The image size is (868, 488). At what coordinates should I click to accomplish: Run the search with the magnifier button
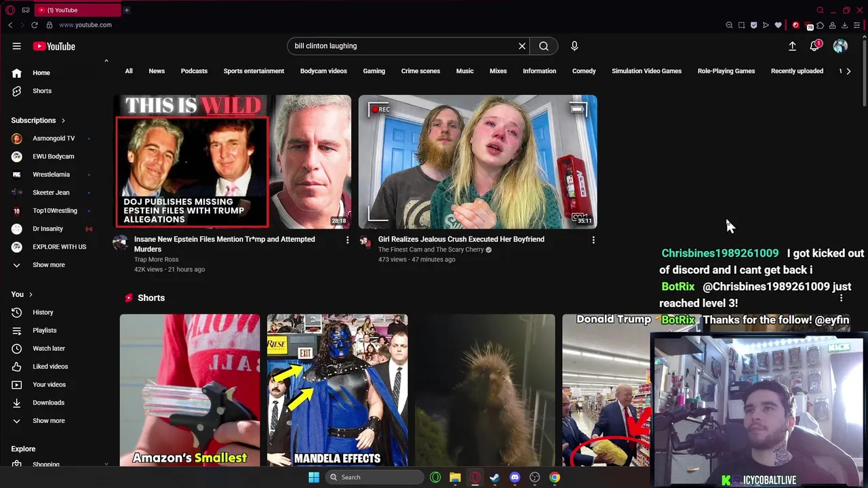[544, 46]
